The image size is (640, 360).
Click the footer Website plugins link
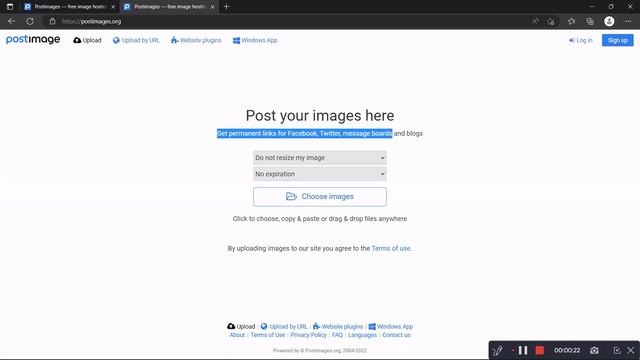(x=338, y=327)
